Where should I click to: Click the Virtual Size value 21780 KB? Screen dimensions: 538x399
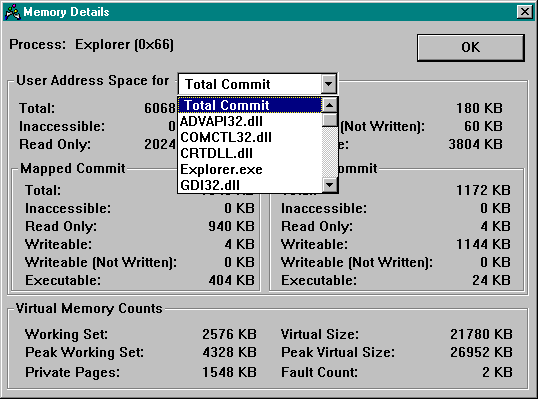[x=481, y=334]
